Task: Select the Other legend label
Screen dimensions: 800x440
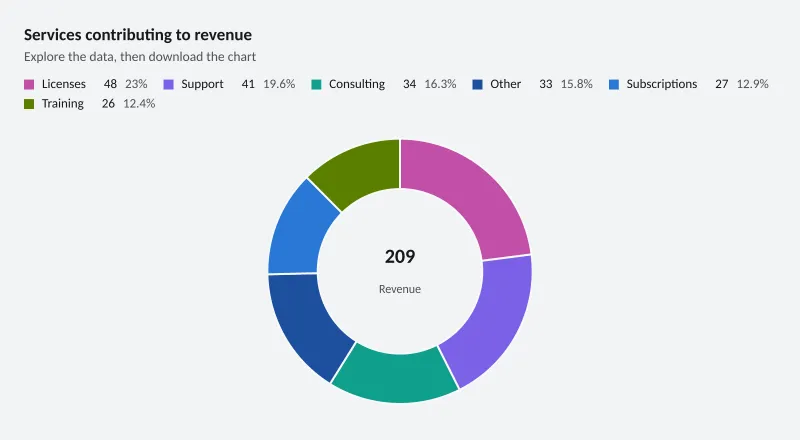Action: click(x=506, y=84)
